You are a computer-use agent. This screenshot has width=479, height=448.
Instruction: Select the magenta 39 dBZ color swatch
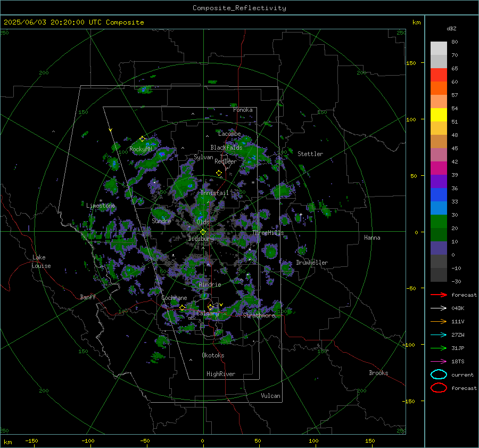[439, 168]
